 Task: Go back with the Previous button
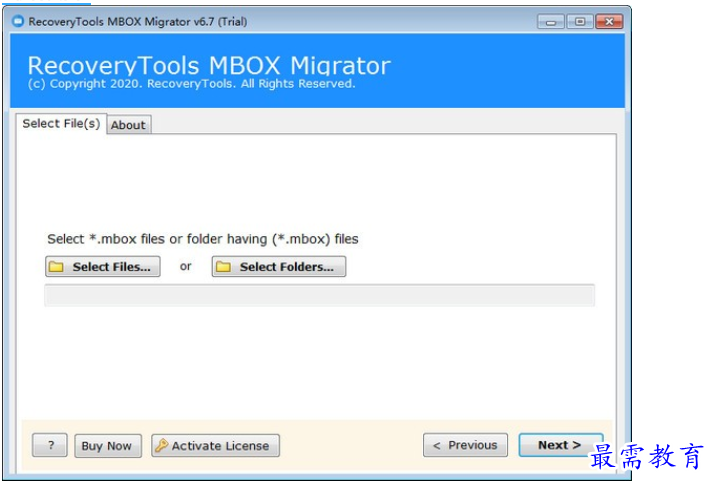(465, 445)
